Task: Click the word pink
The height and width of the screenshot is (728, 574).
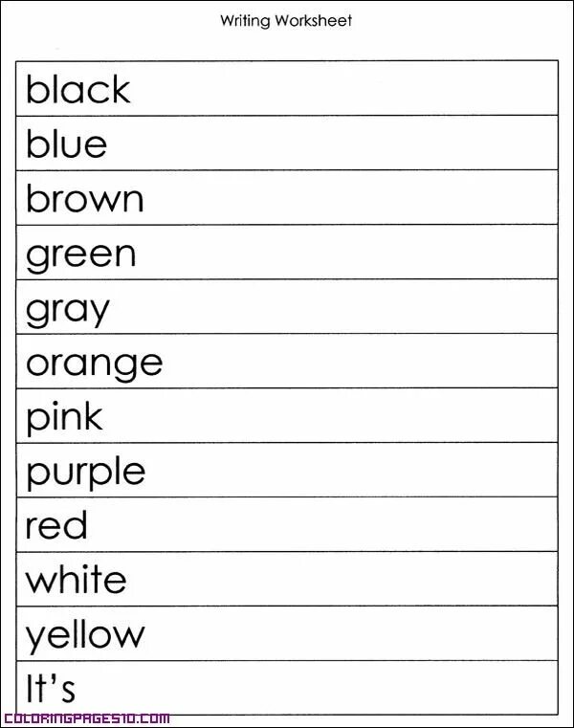Action: pos(64,417)
